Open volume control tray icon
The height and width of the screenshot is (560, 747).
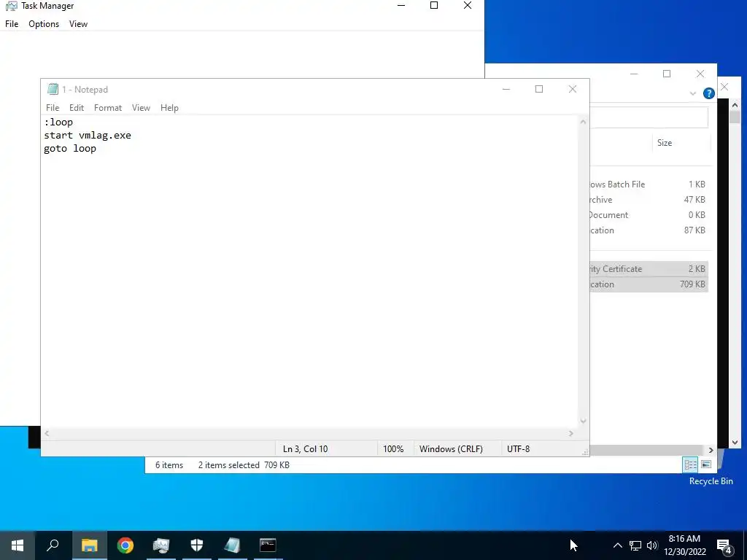652,545
